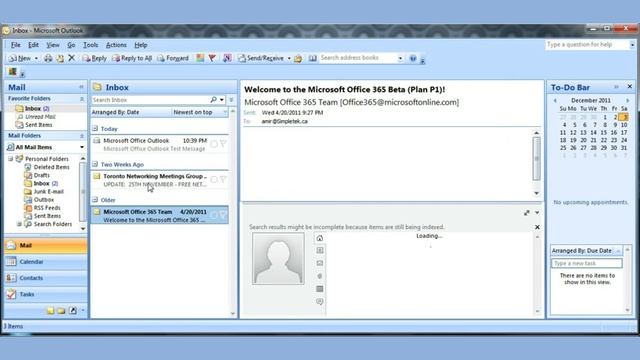Screen dimensions: 640x360
Task: Open the File menu
Action: (16, 45)
